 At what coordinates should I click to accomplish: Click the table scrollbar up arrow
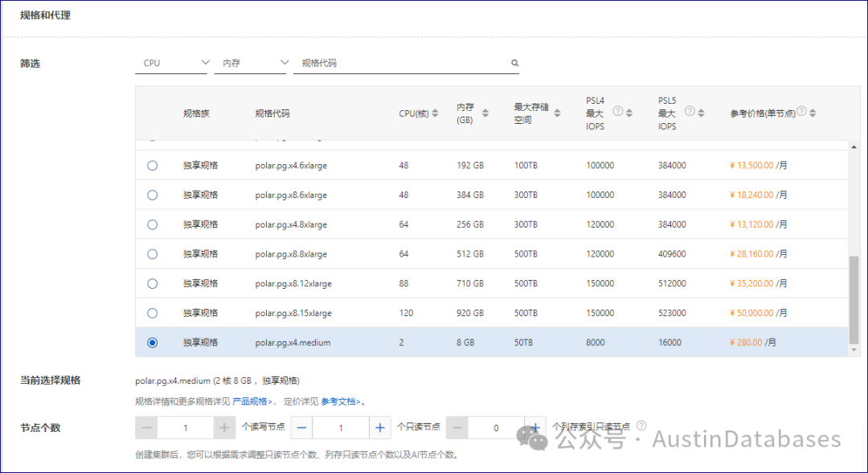tap(854, 146)
